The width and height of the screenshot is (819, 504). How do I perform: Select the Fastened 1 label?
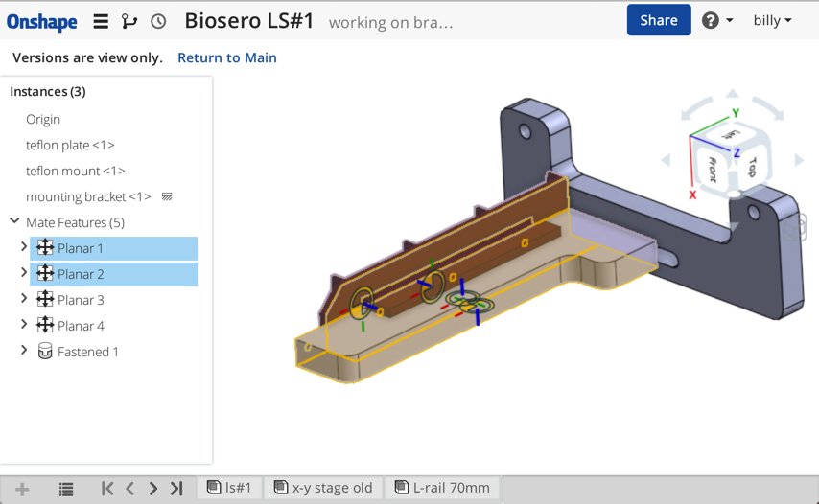pos(88,352)
